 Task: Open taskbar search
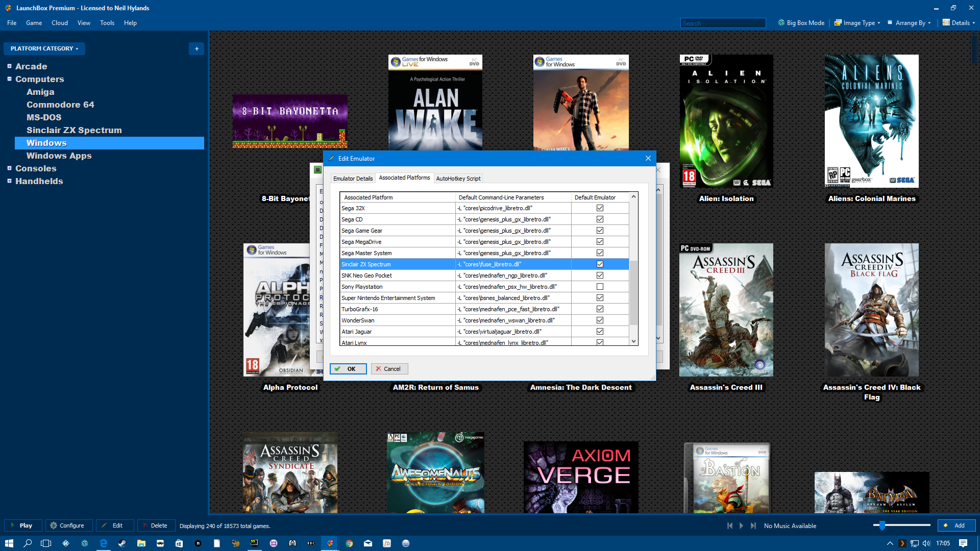[28, 543]
